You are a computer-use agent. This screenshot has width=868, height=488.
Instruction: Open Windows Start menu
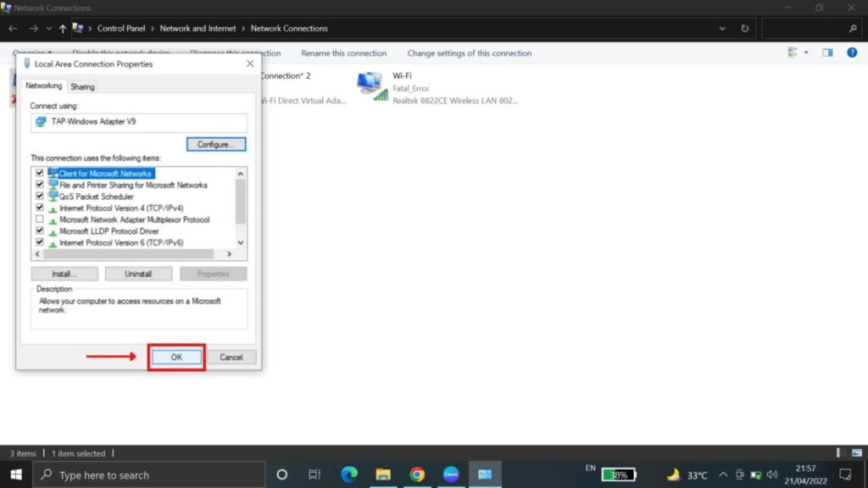tap(16, 474)
